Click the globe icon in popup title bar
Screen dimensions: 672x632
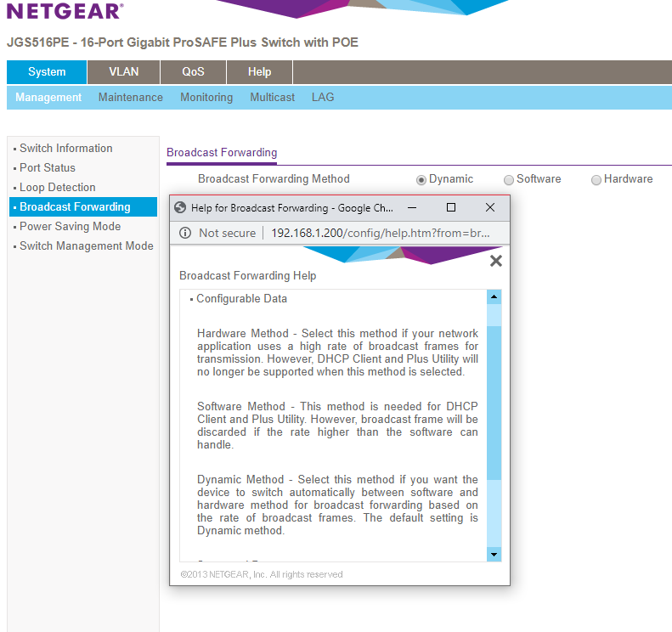(x=180, y=207)
